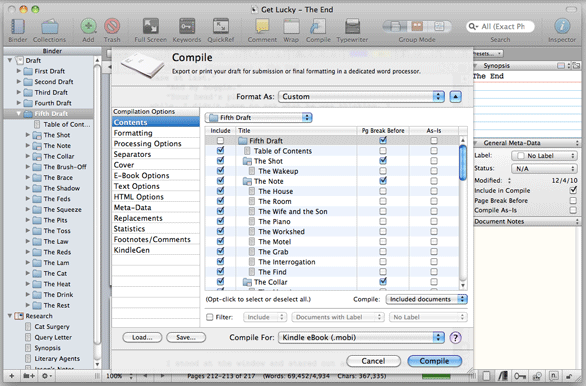This screenshot has width=586, height=386.
Task: Click the add folder icon in binder footer
Action: [29, 376]
